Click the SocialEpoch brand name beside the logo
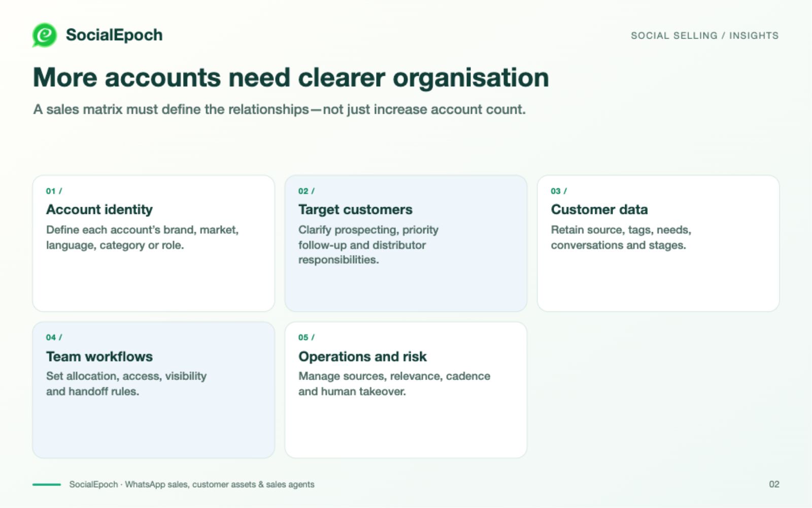The height and width of the screenshot is (508, 812). [114, 35]
